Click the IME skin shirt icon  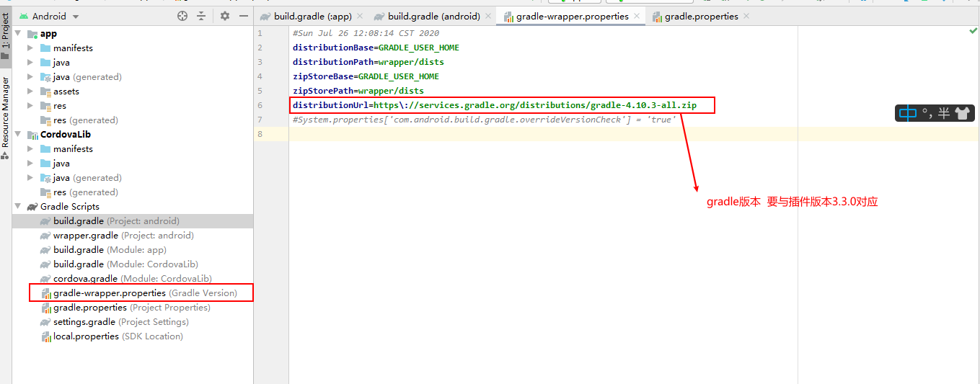(x=963, y=112)
